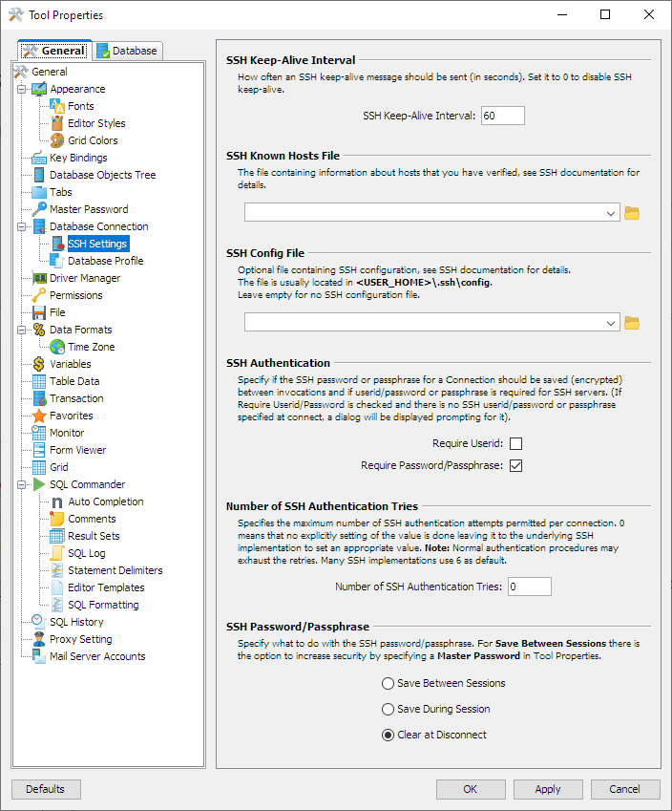Screen dimensions: 672x811
Task: Switch to the Database tab
Action: pyautogui.click(x=128, y=51)
